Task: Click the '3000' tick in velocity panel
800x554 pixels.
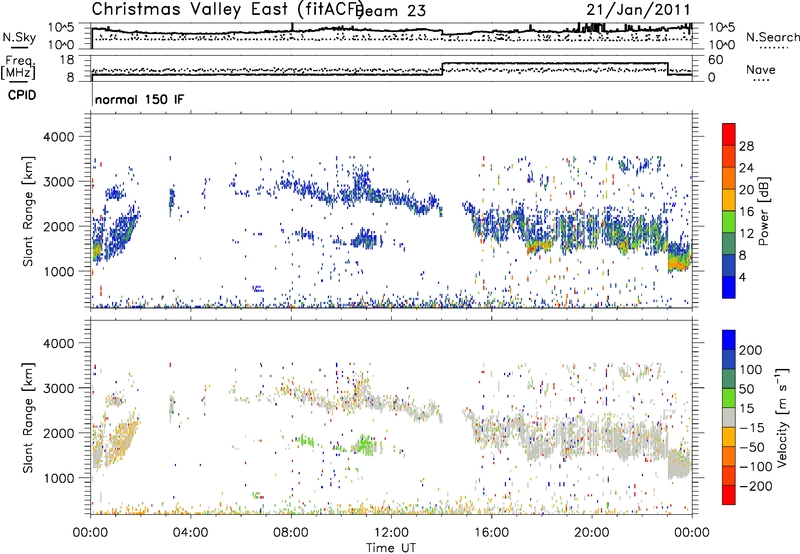Action: pyautogui.click(x=58, y=388)
